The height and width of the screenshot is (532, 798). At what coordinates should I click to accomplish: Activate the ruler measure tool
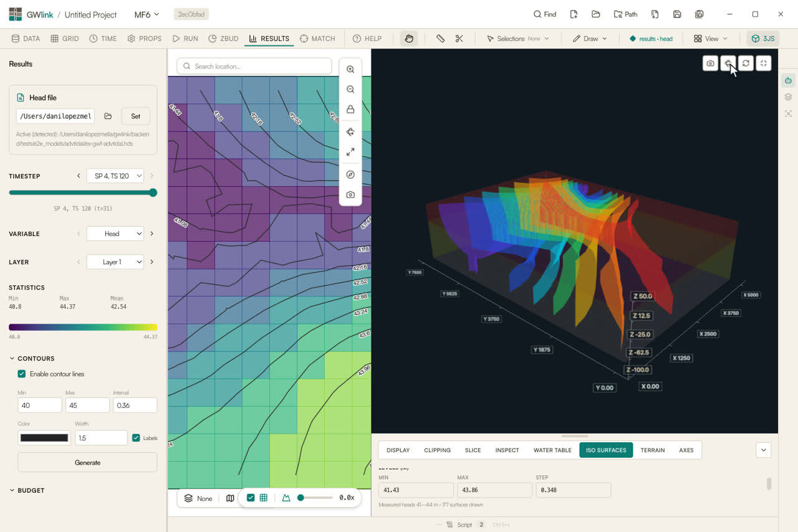[441, 39]
